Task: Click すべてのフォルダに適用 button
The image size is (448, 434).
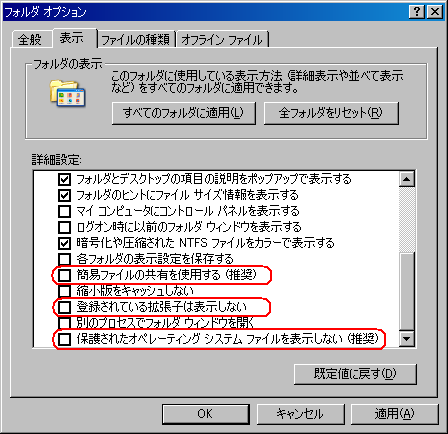Action: 184,113
